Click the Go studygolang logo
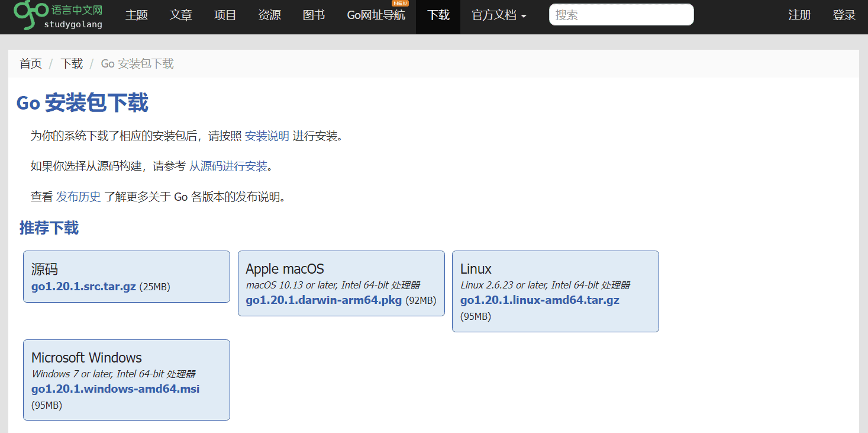 coord(58,15)
